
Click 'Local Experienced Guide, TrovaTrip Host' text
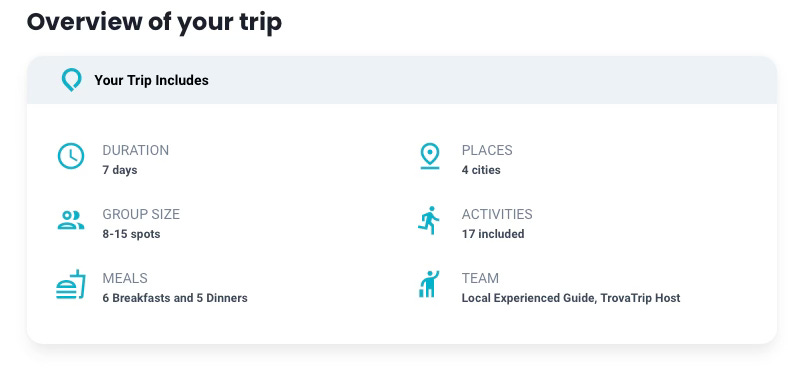point(571,298)
